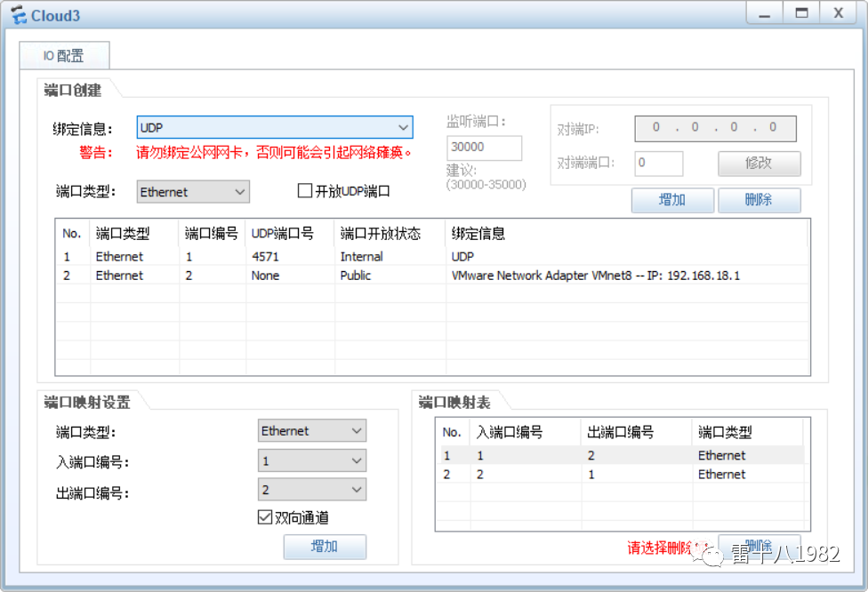
Task: Enable the 开放UDP端口 checkbox
Action: tap(305, 191)
